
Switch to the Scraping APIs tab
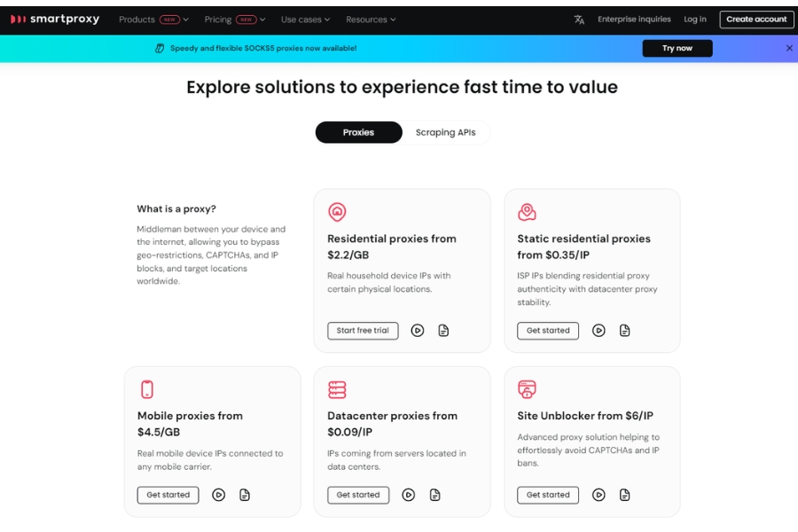point(445,132)
